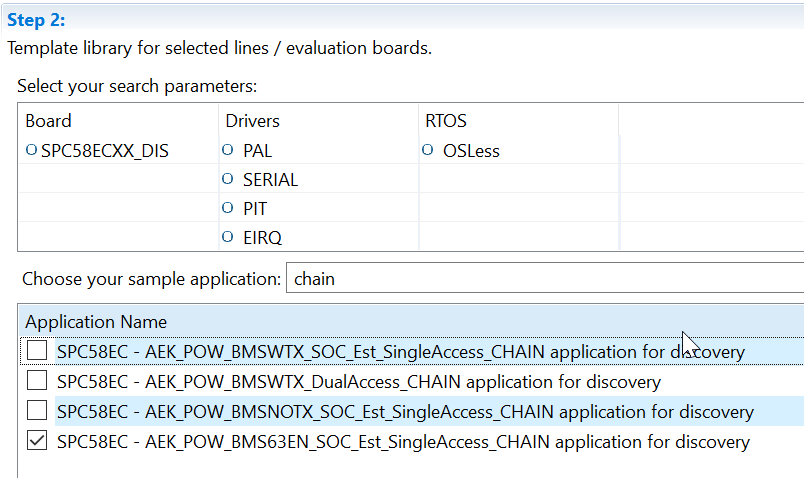Select the AEK_POW_BMS63EN_SOC_Est application row

click(403, 442)
